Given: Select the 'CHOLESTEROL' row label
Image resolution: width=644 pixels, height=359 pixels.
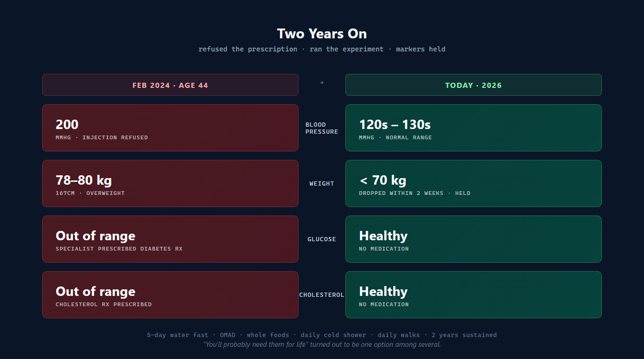Looking at the screenshot, I should 322,295.
